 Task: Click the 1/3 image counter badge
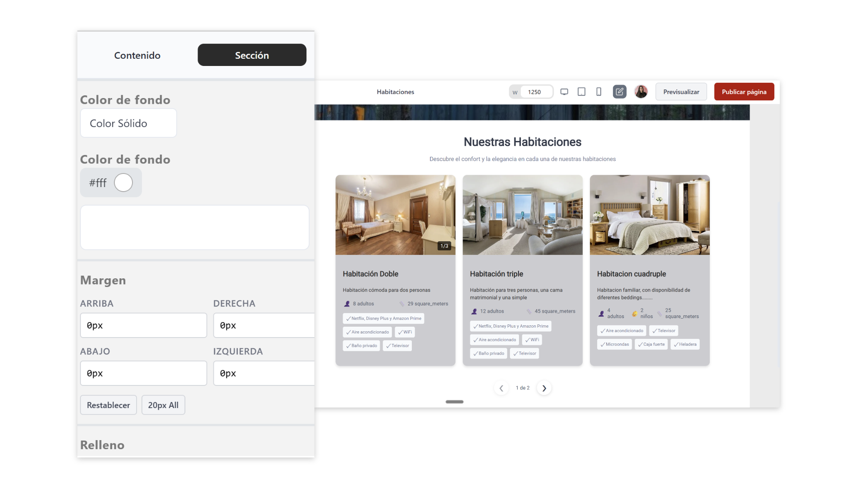click(x=444, y=246)
